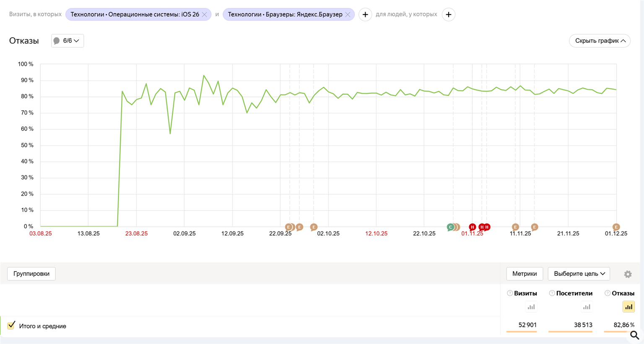Toggle the highlighted Отказы chart icon
This screenshot has height=344, width=644.
point(628,307)
